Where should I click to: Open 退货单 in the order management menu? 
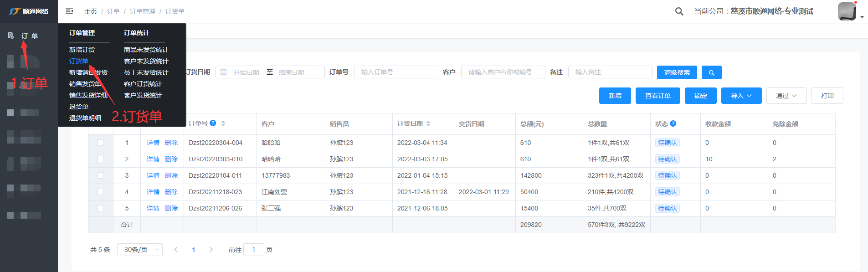[x=79, y=107]
